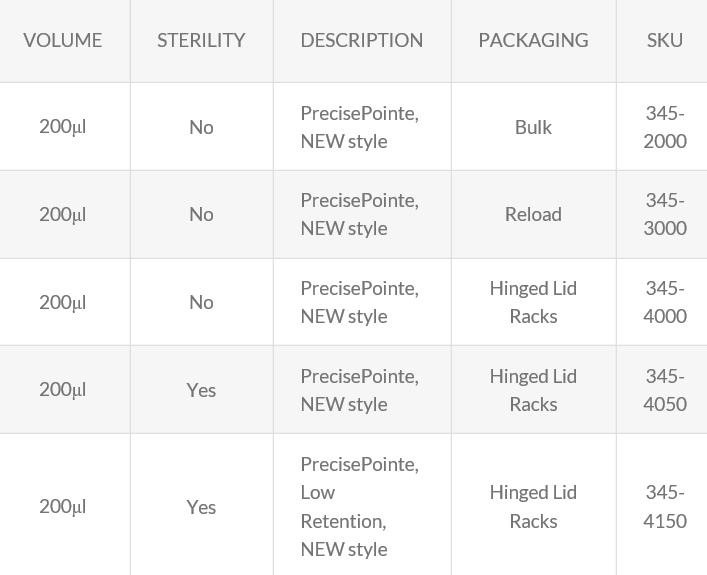
Task: Click Hinged Lid Racks in the 345-4000 row
Action: click(533, 302)
